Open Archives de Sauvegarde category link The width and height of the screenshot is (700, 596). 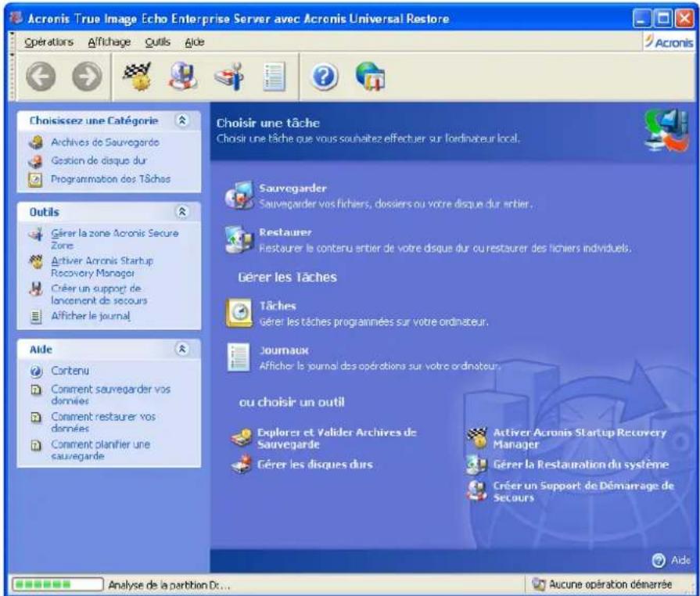pos(105,142)
